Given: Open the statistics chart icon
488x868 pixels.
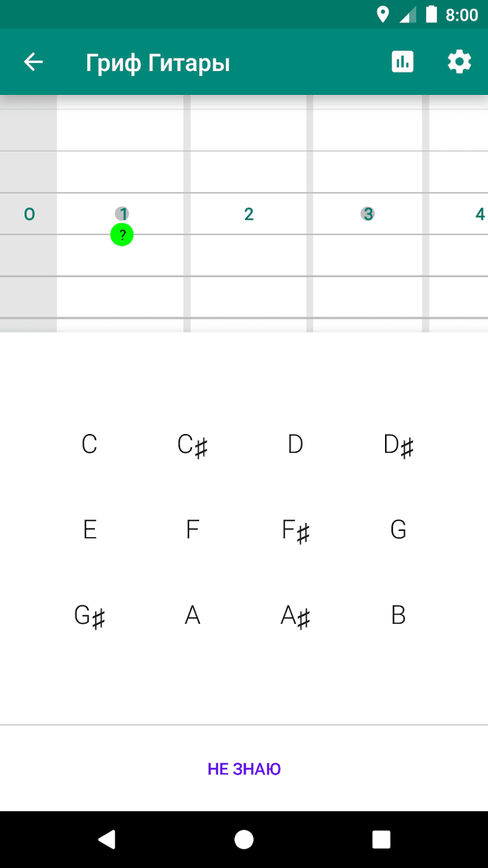Looking at the screenshot, I should click(x=402, y=62).
